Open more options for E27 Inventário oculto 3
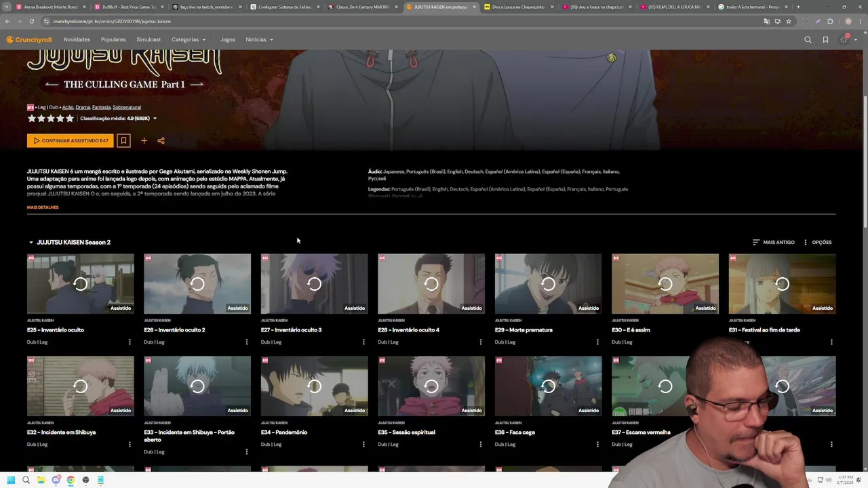868x488 pixels. tap(363, 342)
